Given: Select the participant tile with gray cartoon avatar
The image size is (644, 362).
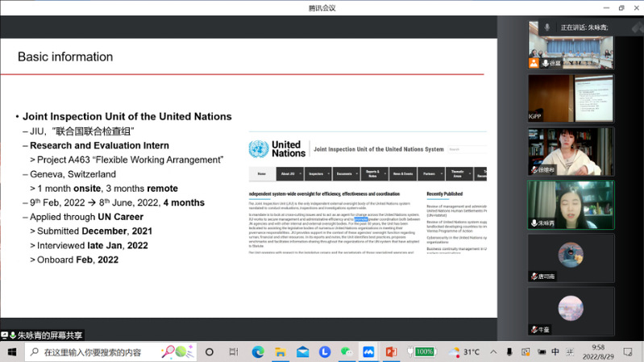Looking at the screenshot, I should tap(571, 258).
